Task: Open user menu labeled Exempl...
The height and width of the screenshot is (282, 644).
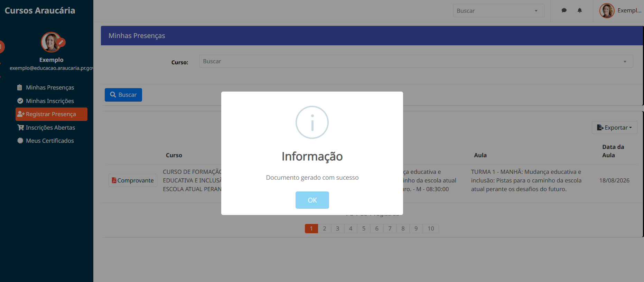Action: coord(629,10)
